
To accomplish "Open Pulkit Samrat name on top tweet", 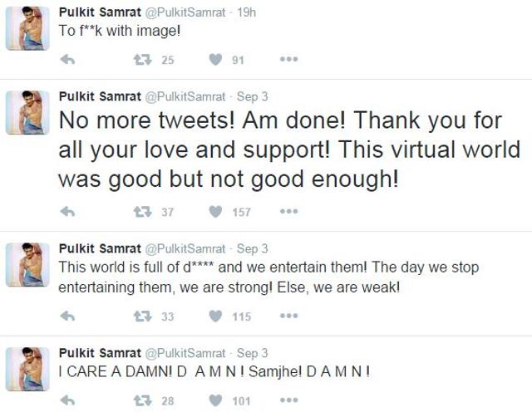I will (x=100, y=12).
